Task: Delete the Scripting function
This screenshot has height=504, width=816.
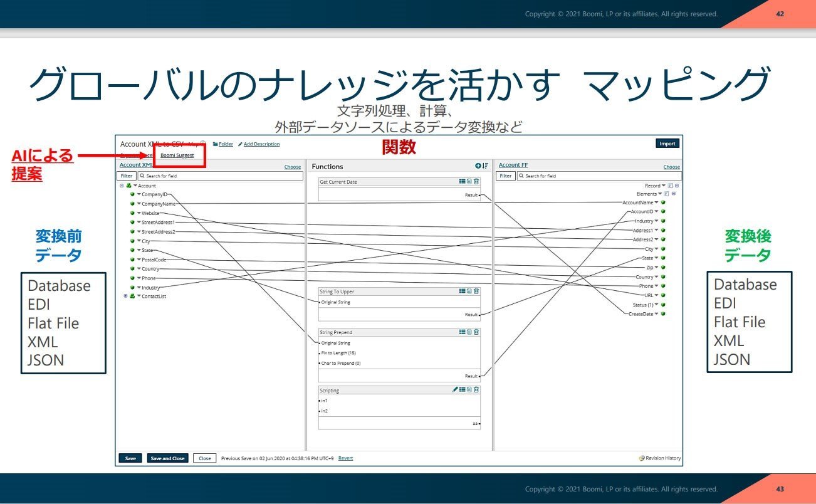Action: click(x=476, y=389)
